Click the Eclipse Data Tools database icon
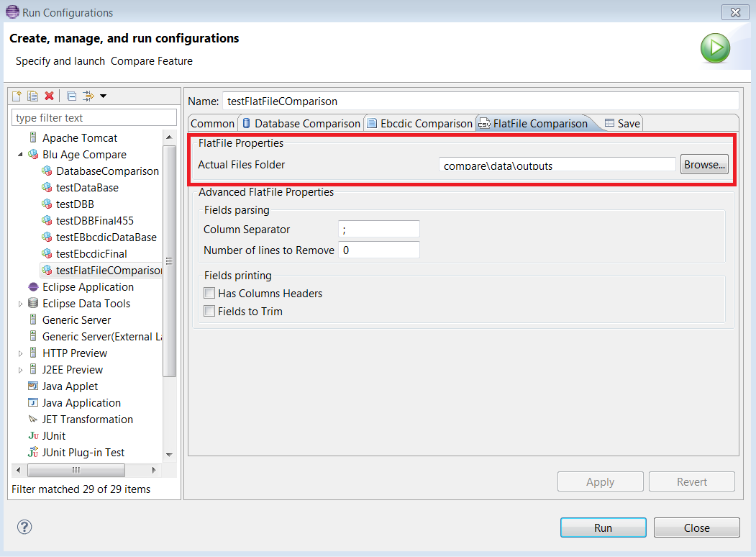 [33, 303]
